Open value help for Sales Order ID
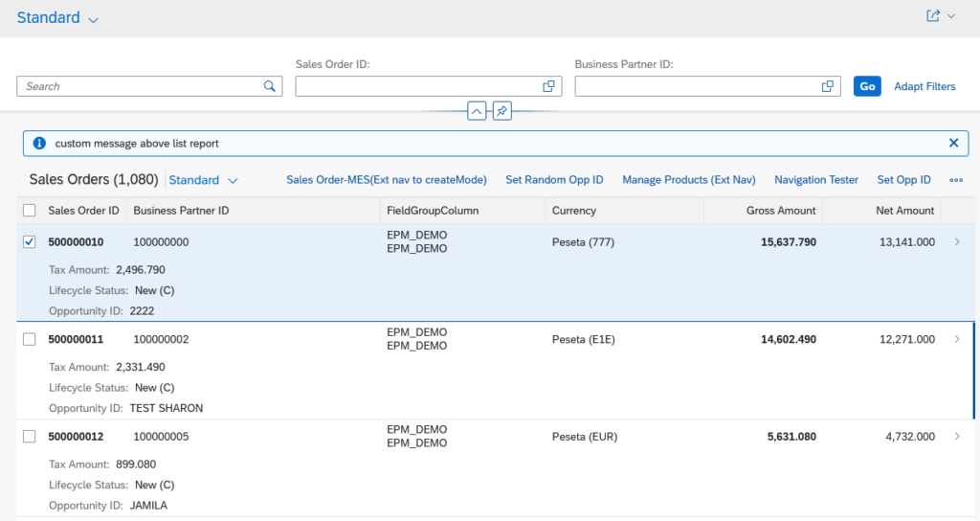Viewport: 980px width, 521px height. [x=548, y=86]
